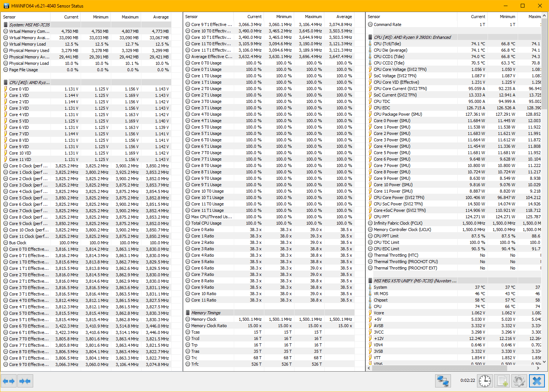Start logging with the log file button
549x392 pixels.
click(502, 381)
